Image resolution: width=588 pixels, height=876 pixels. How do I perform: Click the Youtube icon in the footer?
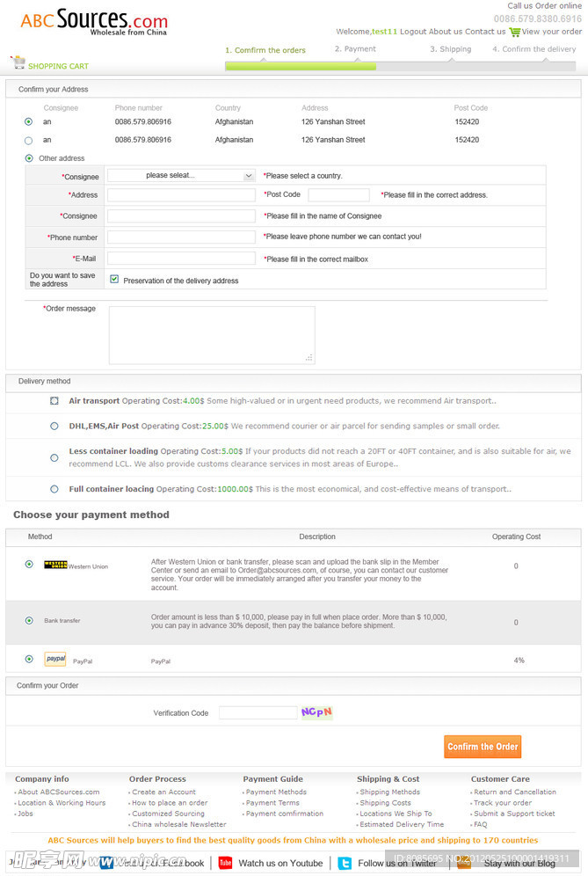tap(226, 863)
